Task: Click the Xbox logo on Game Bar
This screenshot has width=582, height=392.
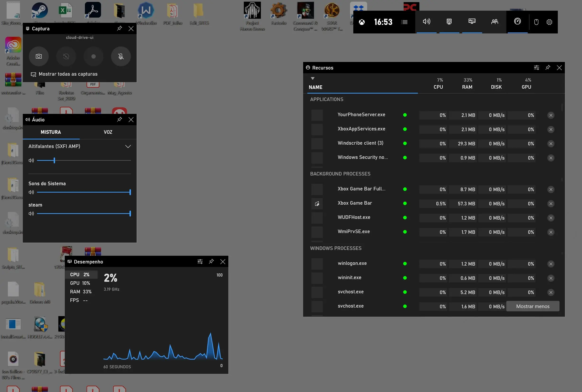Action: [x=362, y=22]
